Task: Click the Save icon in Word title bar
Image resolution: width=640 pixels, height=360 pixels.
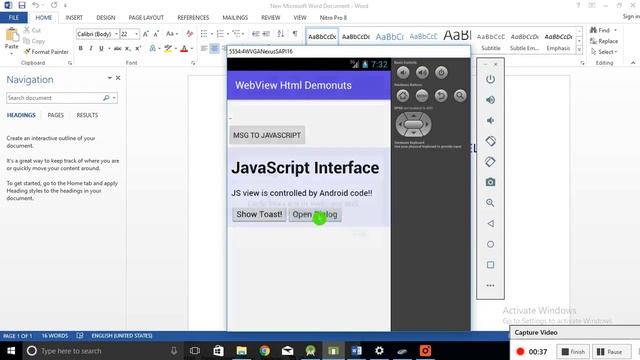Action: coord(22,5)
